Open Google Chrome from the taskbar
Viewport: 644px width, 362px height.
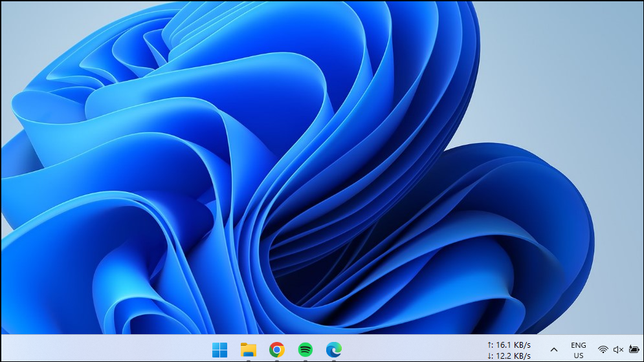pyautogui.click(x=277, y=350)
